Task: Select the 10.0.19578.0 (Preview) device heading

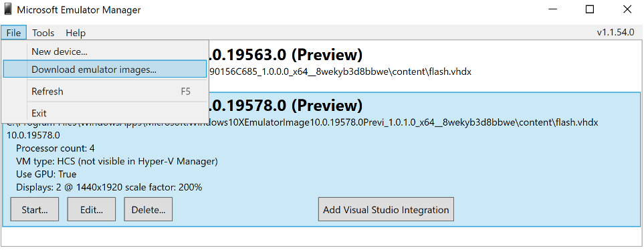Action: pyautogui.click(x=286, y=106)
